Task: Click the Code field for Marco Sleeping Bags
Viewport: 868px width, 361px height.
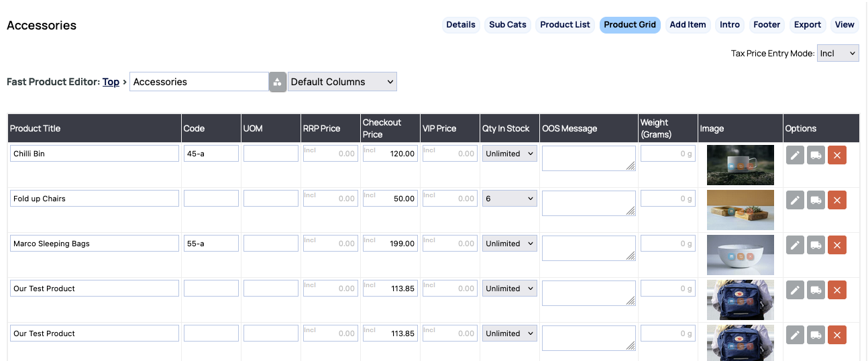Action: point(211,244)
